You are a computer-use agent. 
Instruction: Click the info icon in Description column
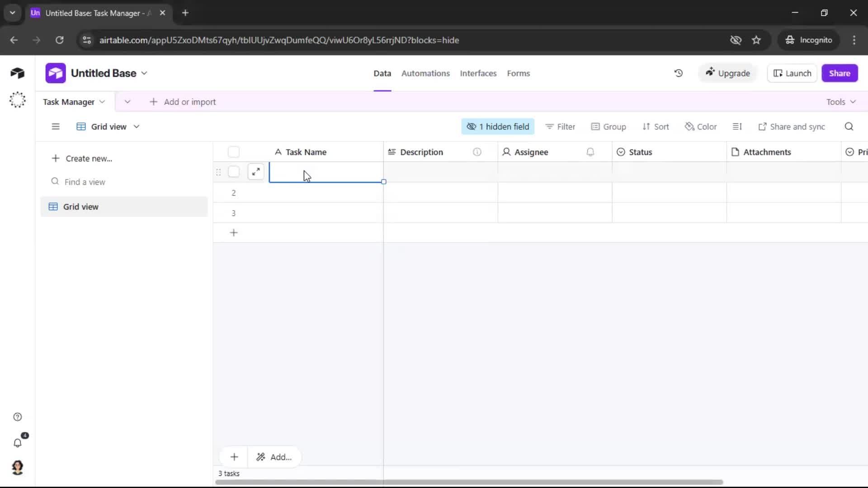(x=477, y=152)
